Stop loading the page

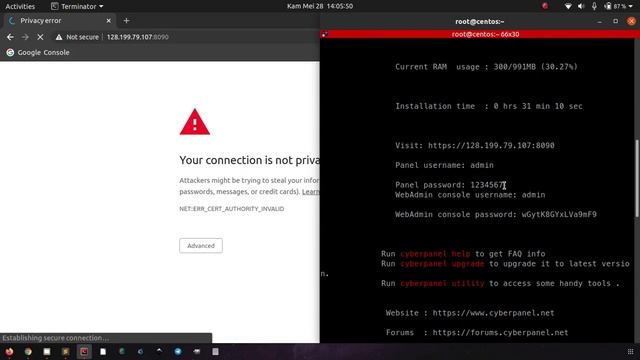click(40, 37)
